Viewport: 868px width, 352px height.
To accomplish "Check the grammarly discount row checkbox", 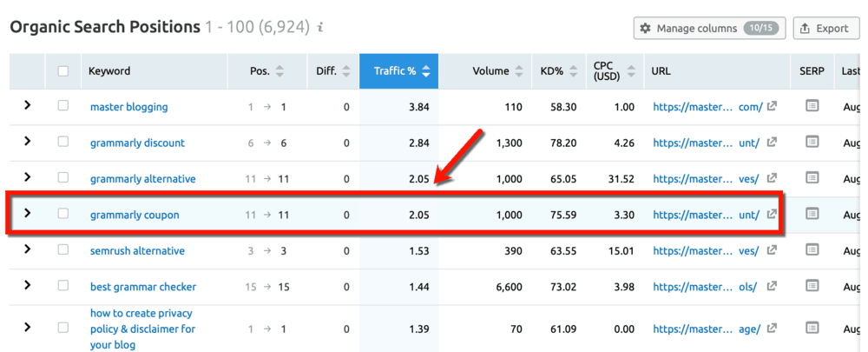I will (63, 142).
